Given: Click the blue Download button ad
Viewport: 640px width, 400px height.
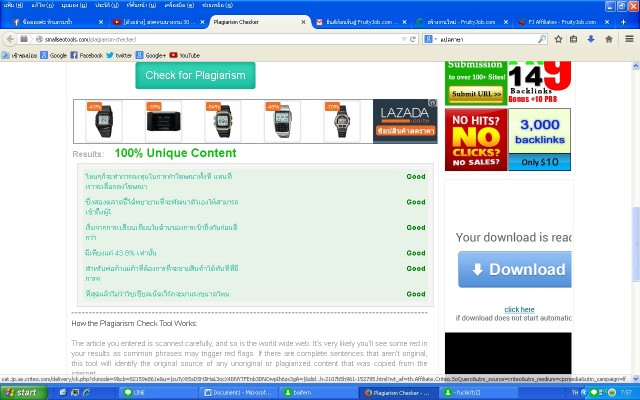Looking at the screenshot, I should click(515, 270).
